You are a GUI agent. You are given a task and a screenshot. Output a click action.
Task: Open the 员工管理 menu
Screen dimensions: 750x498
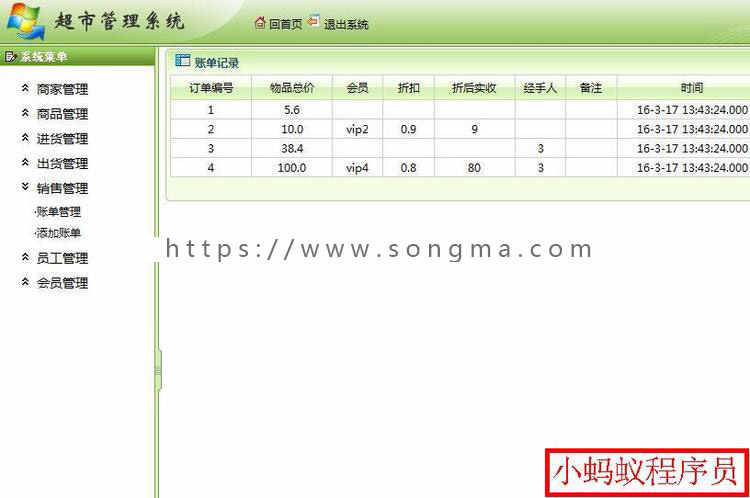click(62, 258)
